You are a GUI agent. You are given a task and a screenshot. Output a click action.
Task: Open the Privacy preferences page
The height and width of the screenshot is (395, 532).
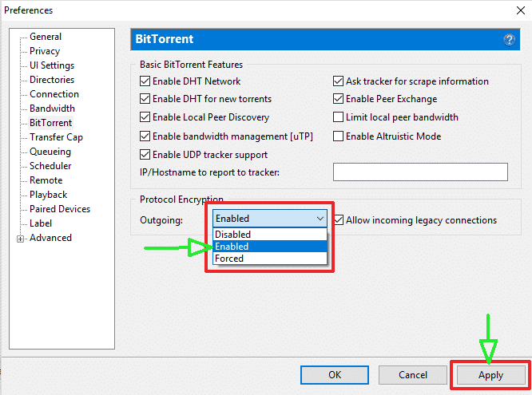click(45, 51)
